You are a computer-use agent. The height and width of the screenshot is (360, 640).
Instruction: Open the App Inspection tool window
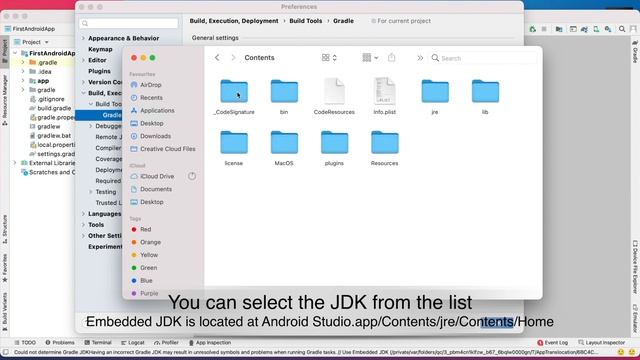point(210,342)
